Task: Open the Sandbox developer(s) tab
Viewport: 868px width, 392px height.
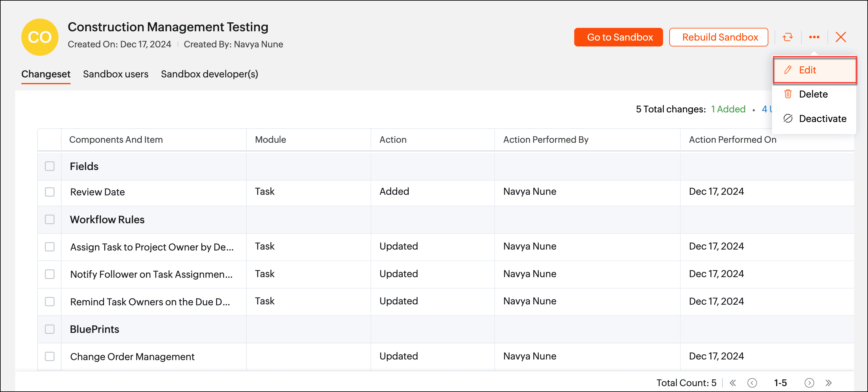Action: point(209,74)
